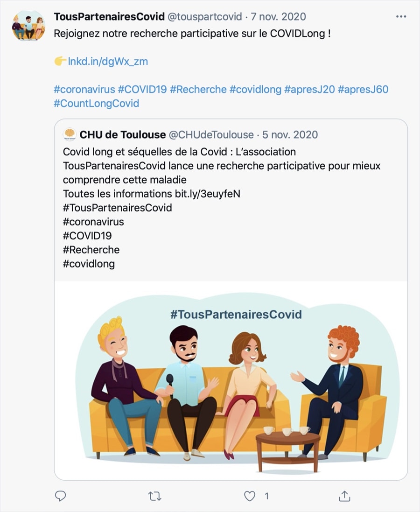Open the 7 nov. 2020 timestamp

point(278,17)
